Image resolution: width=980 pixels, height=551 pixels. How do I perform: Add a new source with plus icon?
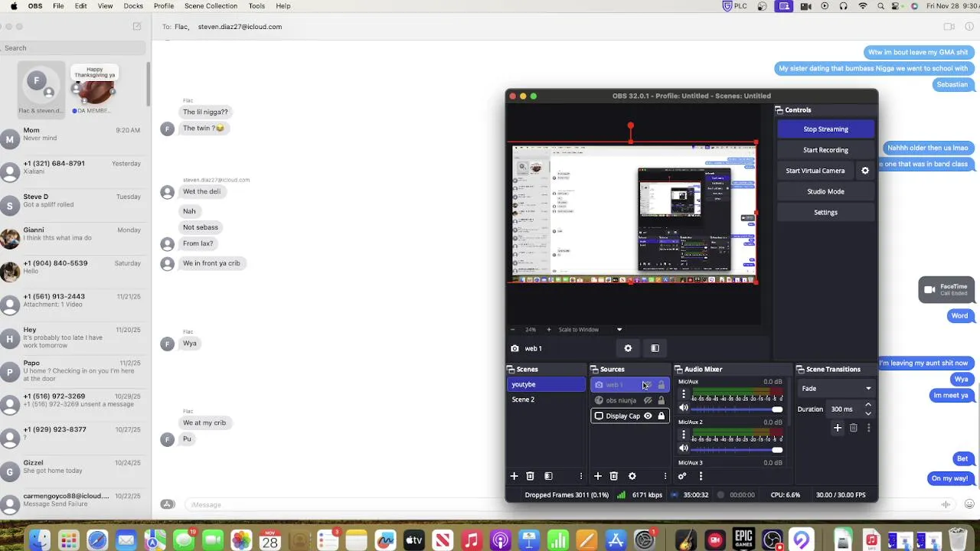pyautogui.click(x=598, y=476)
